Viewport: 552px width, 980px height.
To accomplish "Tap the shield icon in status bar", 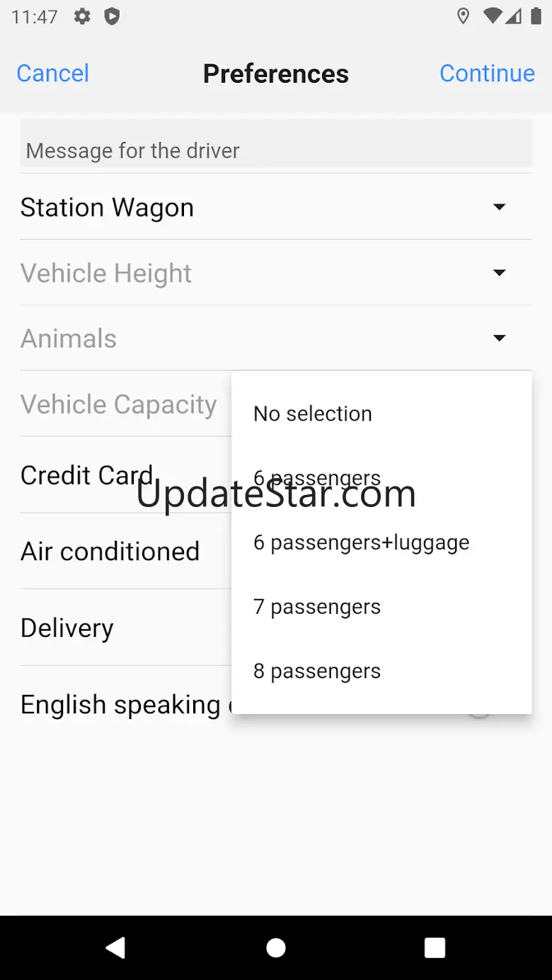I will pyautogui.click(x=112, y=16).
